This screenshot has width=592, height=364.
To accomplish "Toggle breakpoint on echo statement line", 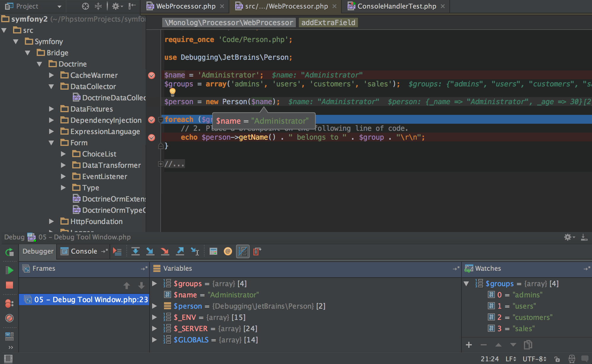I will point(153,136).
